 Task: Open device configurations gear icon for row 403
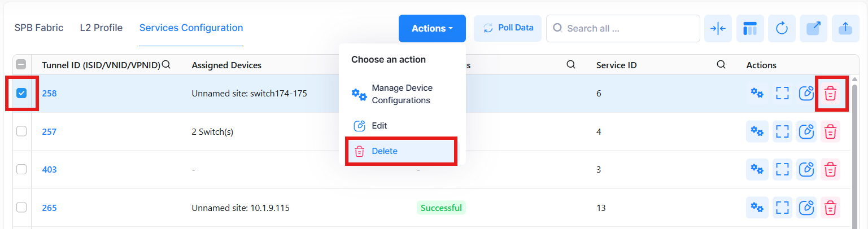pyautogui.click(x=756, y=169)
